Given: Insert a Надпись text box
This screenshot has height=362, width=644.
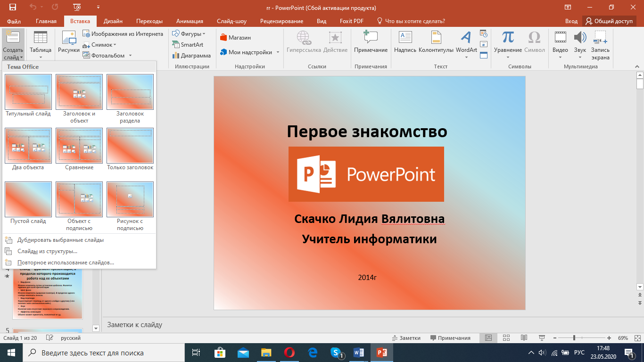Looking at the screenshot, I should pos(405,42).
